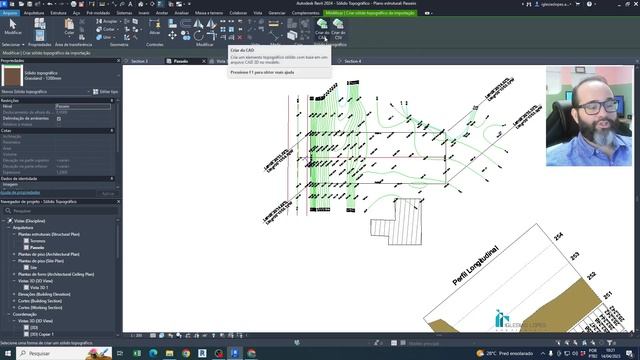Click Cortes (Working Section) tree row

click(40, 308)
